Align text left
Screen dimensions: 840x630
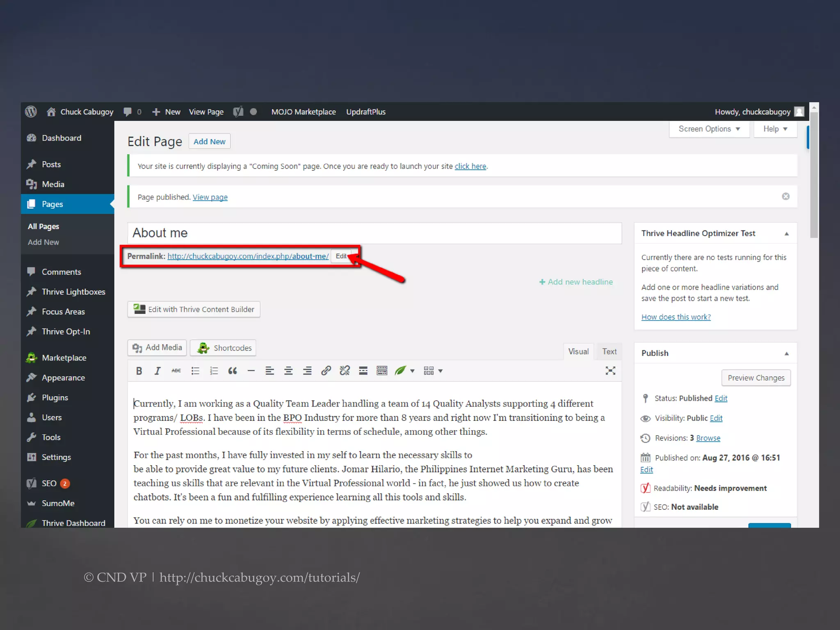[269, 371]
